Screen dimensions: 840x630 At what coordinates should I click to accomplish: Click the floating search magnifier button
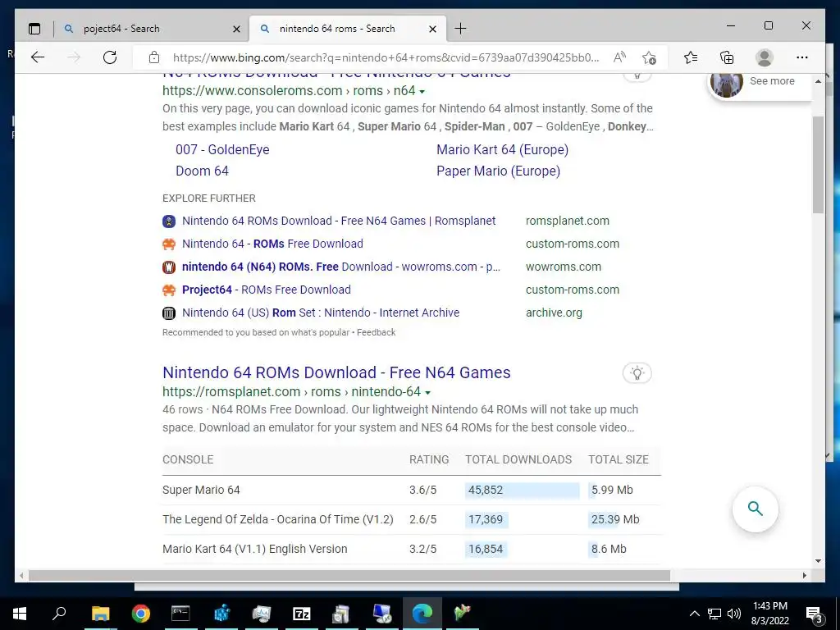pos(756,509)
